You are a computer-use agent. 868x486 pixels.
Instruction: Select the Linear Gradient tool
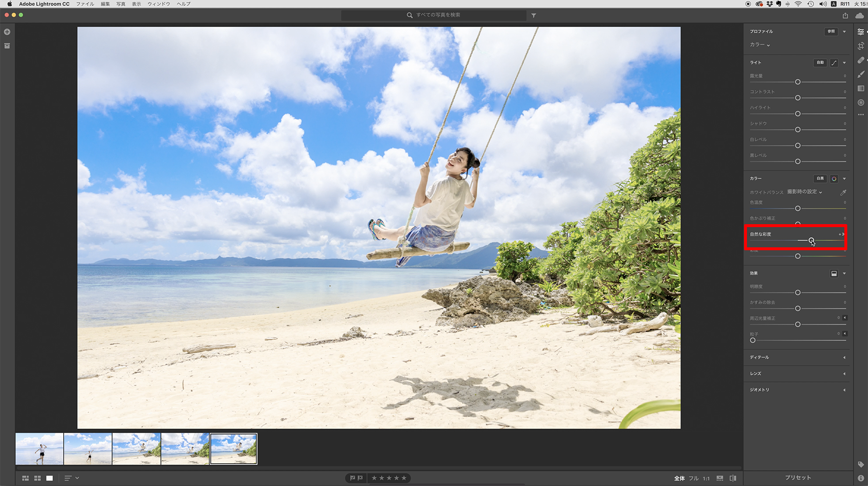pyautogui.click(x=861, y=88)
